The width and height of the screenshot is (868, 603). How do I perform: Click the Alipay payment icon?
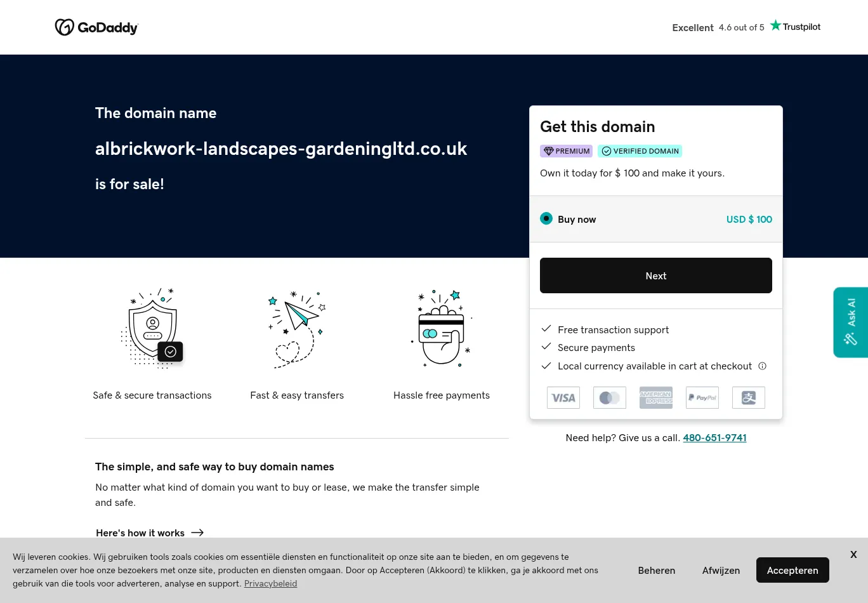(749, 398)
